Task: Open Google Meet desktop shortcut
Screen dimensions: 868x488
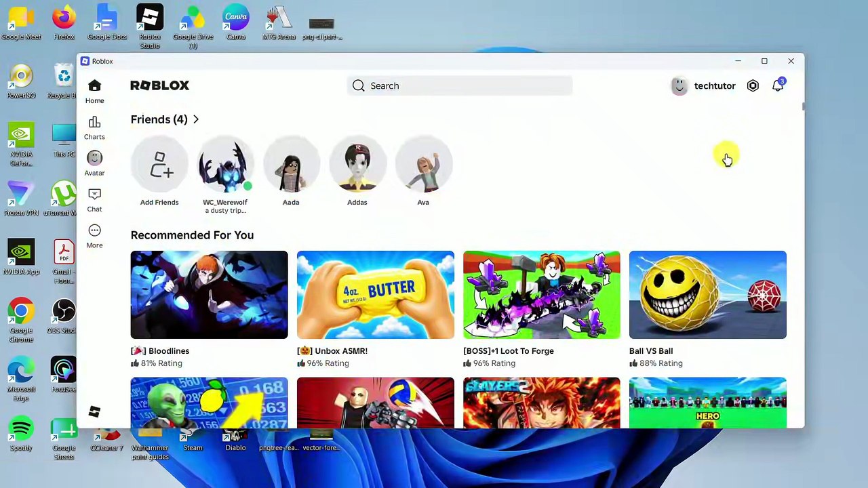Action: coord(21,23)
